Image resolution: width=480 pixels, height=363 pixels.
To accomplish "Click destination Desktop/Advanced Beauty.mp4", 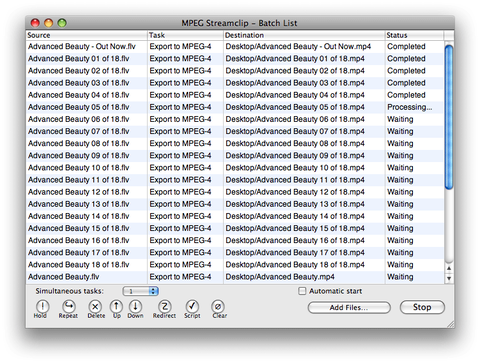I will 280,277.
